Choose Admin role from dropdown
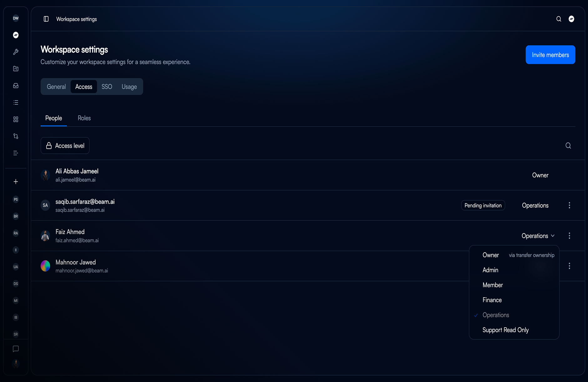 514,270
